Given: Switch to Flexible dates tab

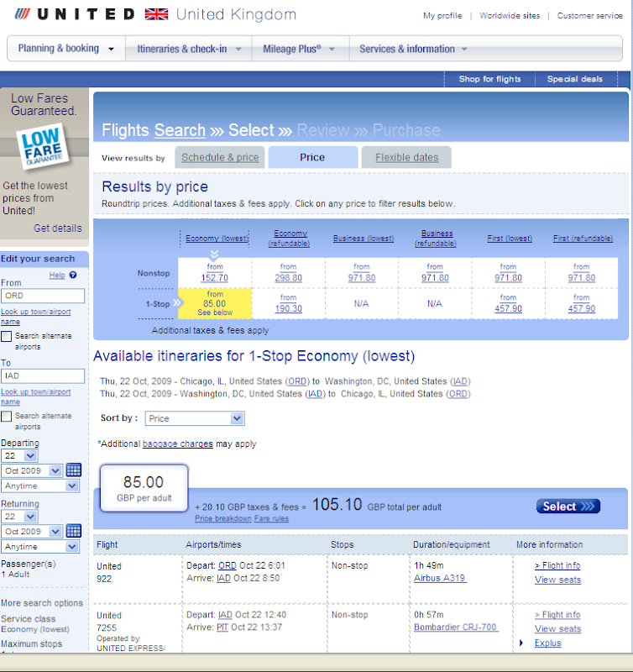Looking at the screenshot, I should point(406,157).
